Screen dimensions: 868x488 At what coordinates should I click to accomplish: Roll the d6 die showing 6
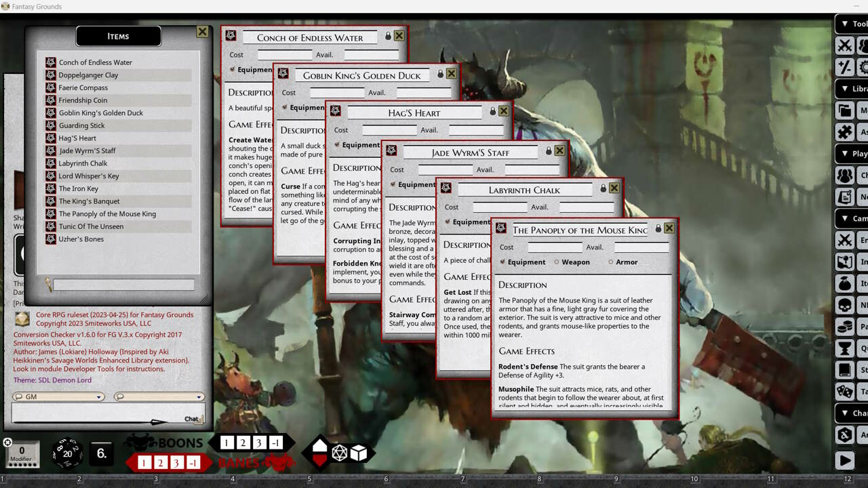100,452
